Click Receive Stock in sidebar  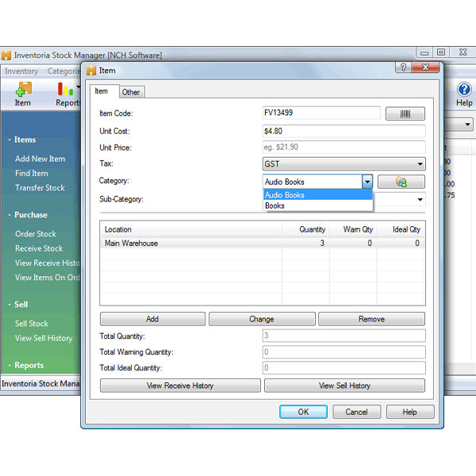[x=39, y=248]
